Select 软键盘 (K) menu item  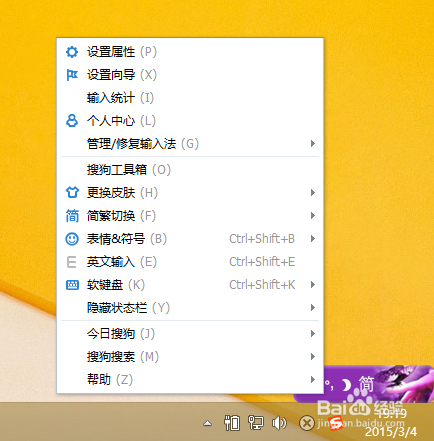(x=190, y=285)
